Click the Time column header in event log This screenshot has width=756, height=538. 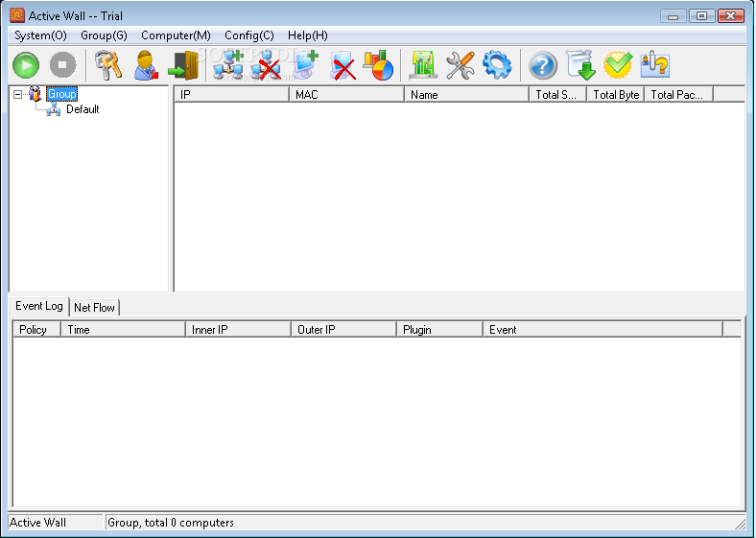pos(124,330)
